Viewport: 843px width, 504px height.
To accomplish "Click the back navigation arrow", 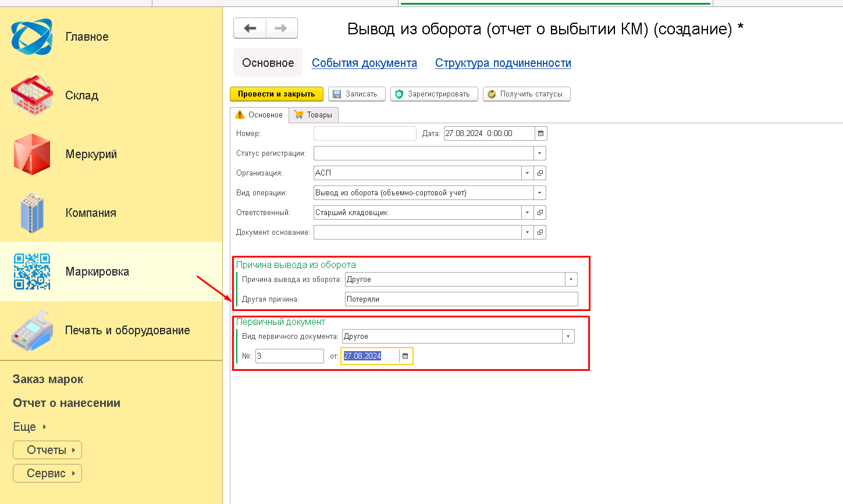I will pos(250,28).
